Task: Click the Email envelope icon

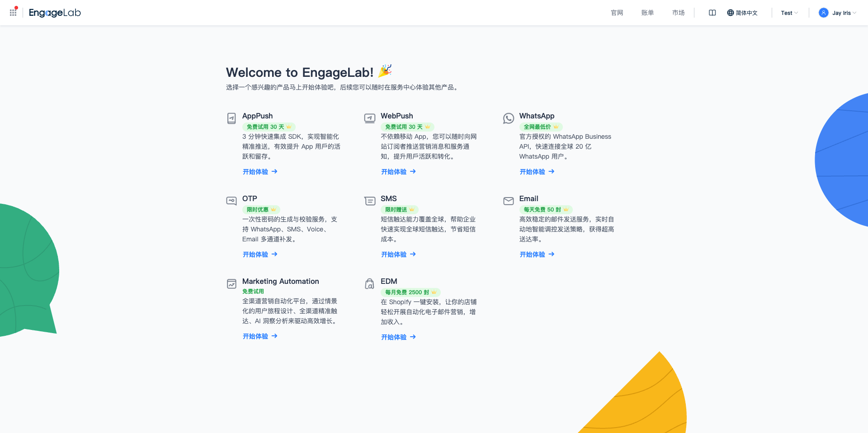Action: point(509,201)
